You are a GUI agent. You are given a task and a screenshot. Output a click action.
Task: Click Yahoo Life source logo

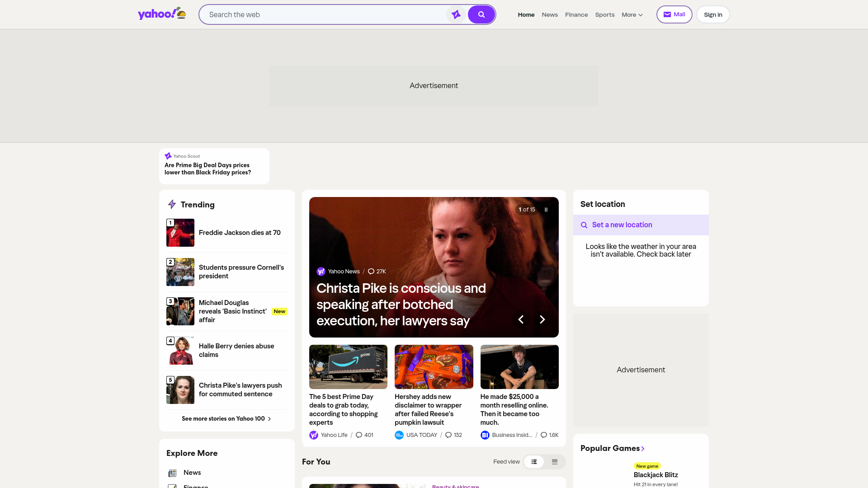314,435
